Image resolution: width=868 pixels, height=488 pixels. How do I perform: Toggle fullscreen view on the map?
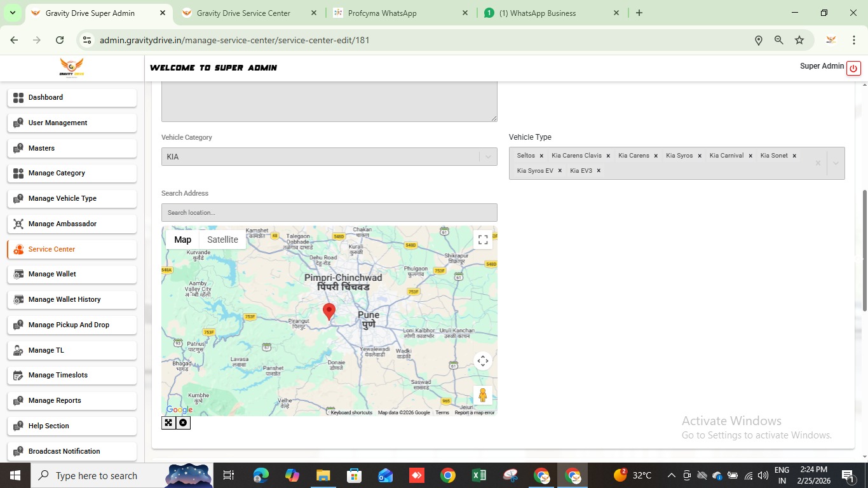pos(483,240)
